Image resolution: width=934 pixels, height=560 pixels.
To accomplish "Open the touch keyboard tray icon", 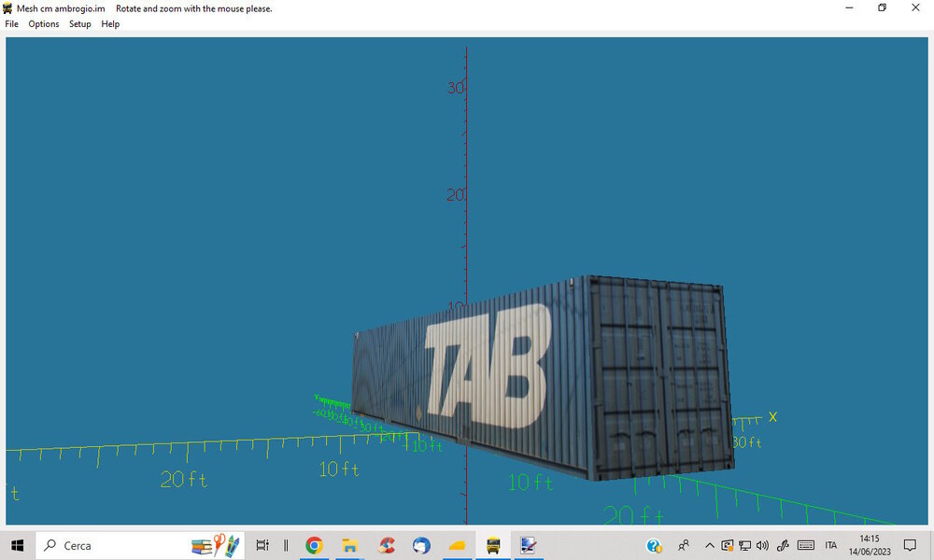I will [806, 545].
